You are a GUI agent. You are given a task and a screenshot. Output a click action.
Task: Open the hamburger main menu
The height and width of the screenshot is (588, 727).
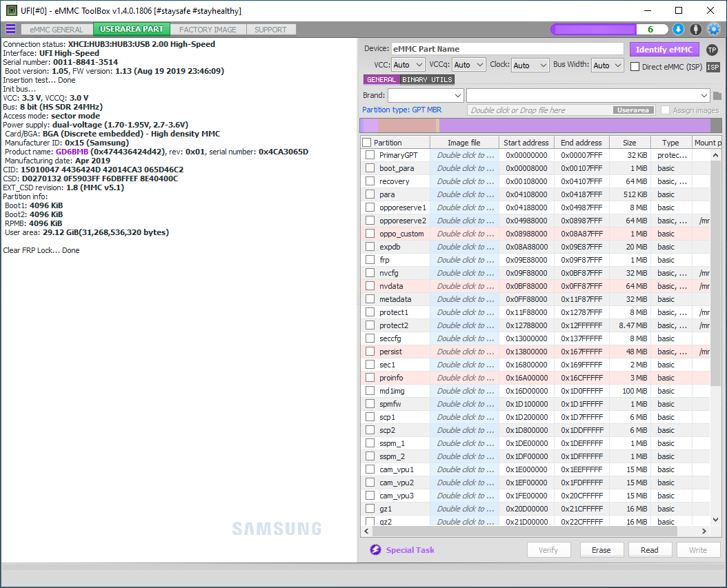tap(10, 29)
